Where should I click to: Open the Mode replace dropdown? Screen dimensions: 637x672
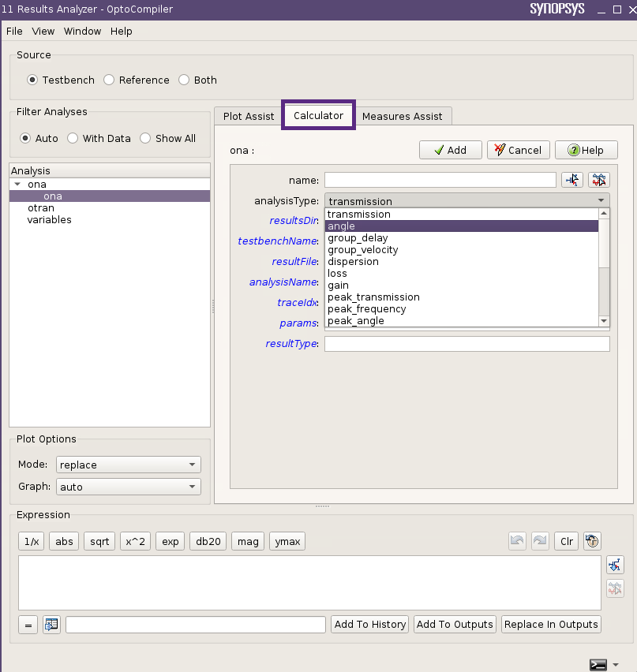[x=128, y=465]
